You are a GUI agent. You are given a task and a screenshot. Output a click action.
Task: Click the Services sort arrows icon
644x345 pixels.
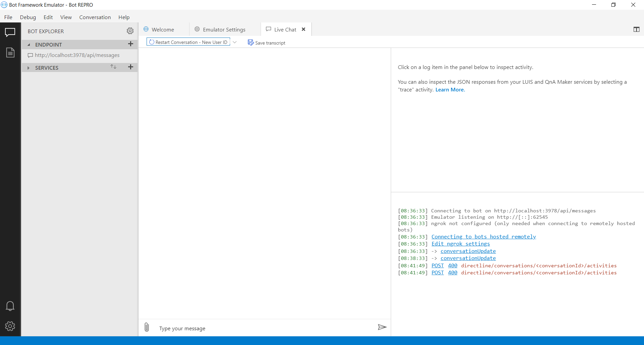pos(113,67)
